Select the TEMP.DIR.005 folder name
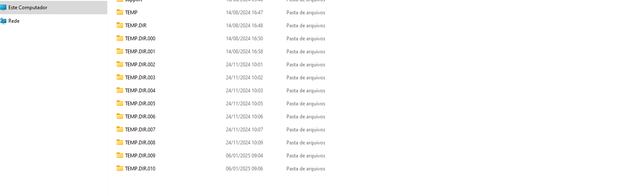The image size is (644, 196). (x=140, y=104)
